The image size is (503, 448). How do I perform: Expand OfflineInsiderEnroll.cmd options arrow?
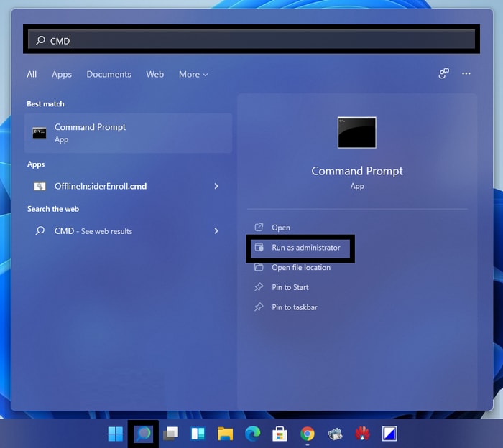[x=216, y=186]
